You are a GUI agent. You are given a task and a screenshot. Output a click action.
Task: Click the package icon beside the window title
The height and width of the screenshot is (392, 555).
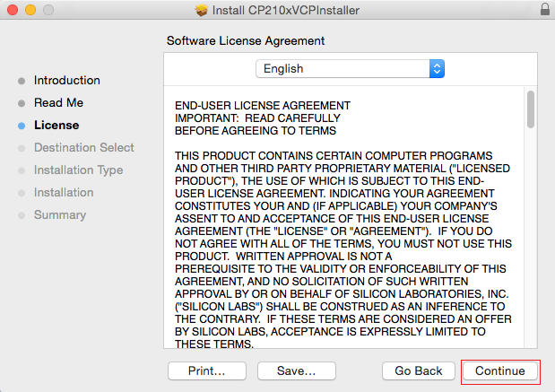(x=200, y=10)
